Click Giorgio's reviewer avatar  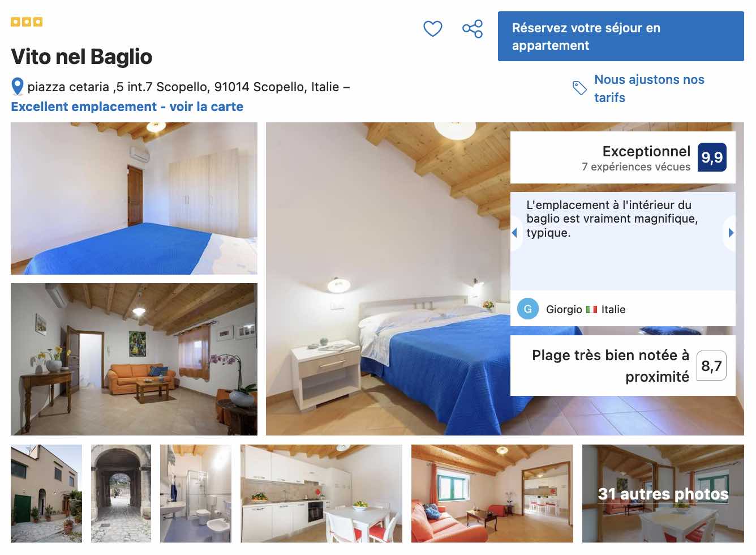[528, 309]
